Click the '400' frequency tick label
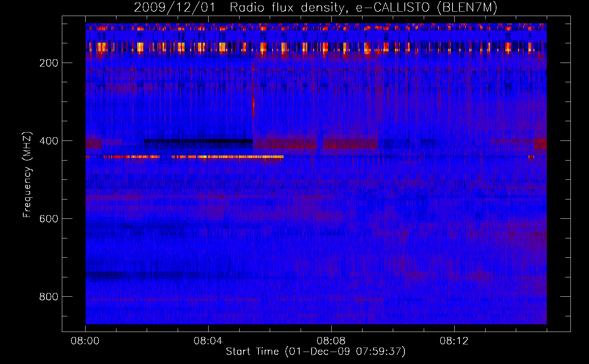 pos(49,141)
